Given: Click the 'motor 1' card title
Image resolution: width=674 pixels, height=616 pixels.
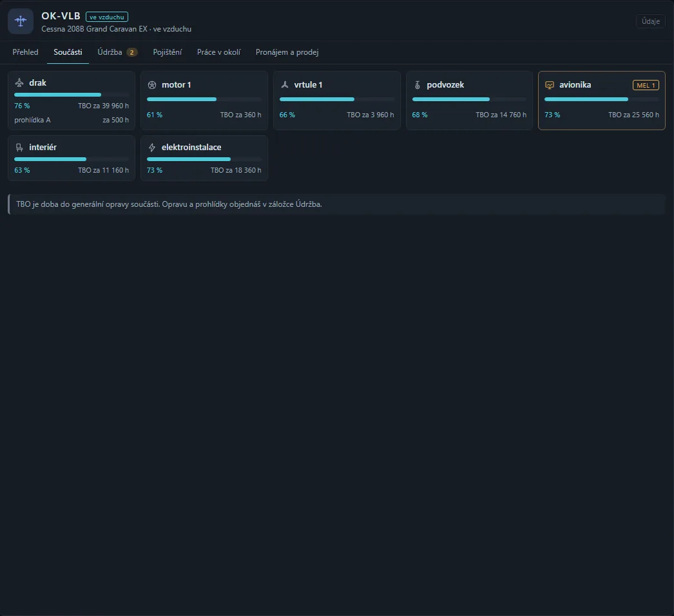Looking at the screenshot, I should 177,84.
